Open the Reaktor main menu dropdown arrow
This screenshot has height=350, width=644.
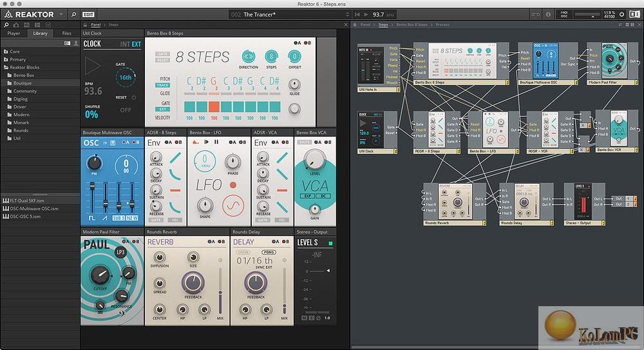(x=61, y=14)
